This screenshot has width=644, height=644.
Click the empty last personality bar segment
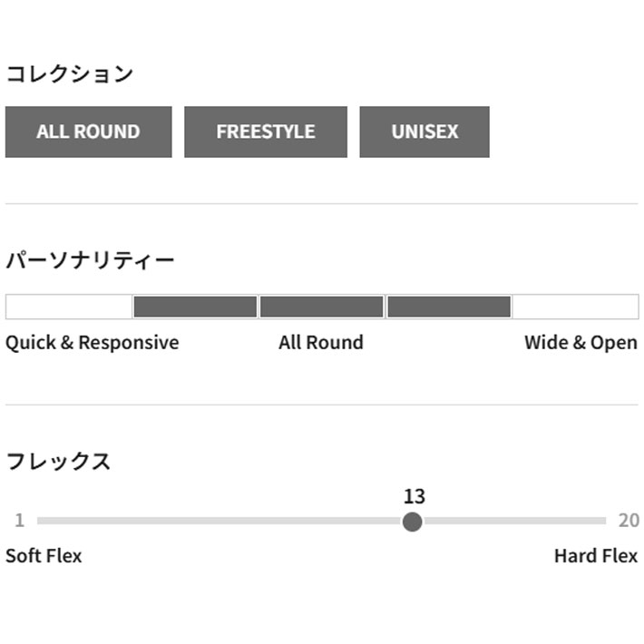coord(575,307)
